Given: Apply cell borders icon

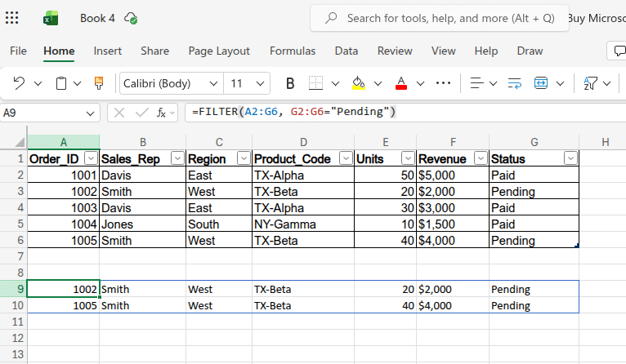Looking at the screenshot, I should [315, 83].
